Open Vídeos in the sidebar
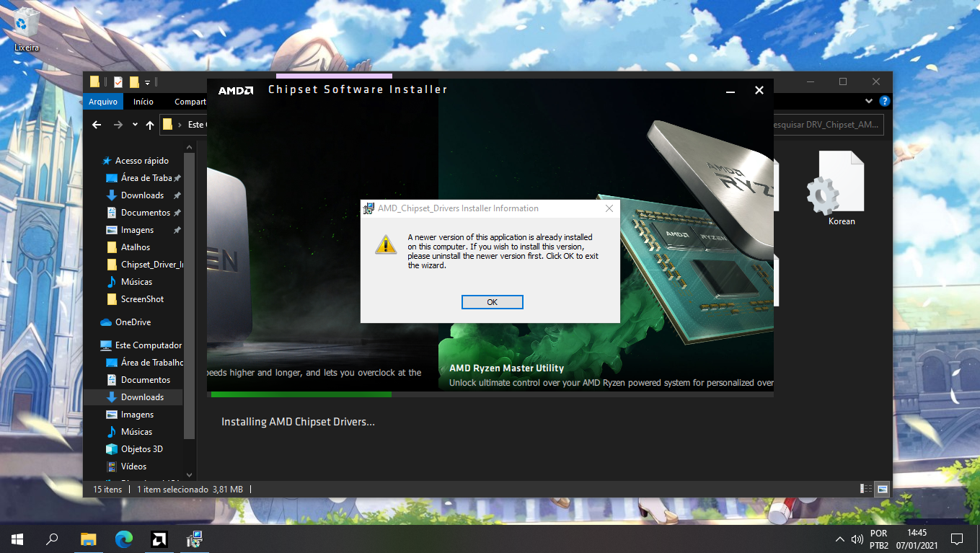This screenshot has height=553, width=980. pyautogui.click(x=133, y=466)
